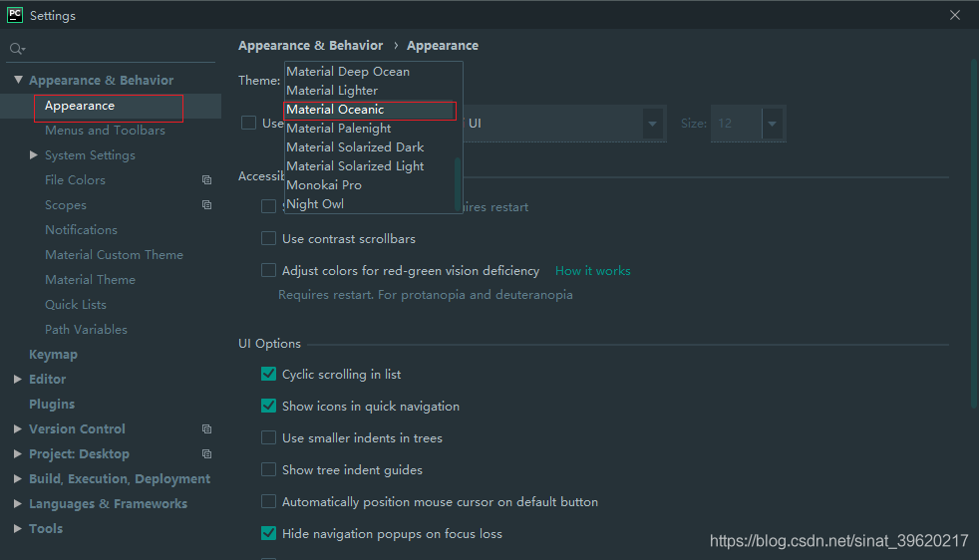Select Material Solarized Light theme
Viewport: 979px width, 560px height.
[370, 166]
